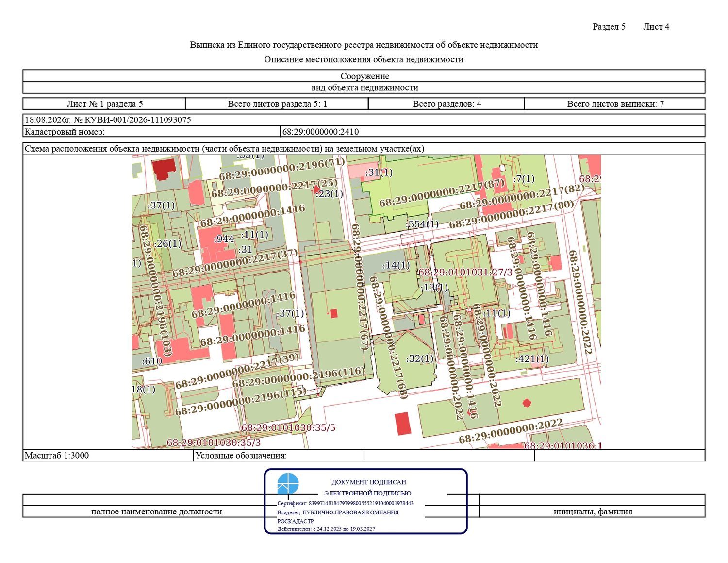728x563 pixels.
Task: Select the "Масштаб 1:3000" cell
Action: pyautogui.click(x=108, y=456)
